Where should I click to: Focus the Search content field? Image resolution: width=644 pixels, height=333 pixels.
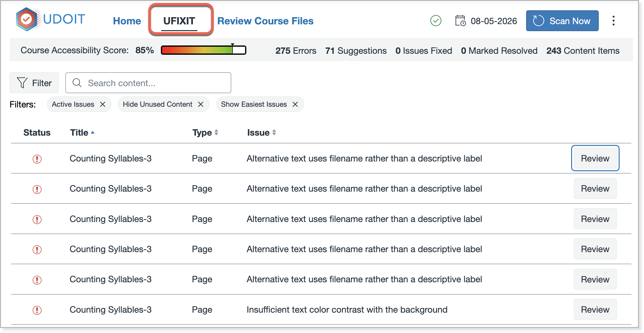point(148,83)
